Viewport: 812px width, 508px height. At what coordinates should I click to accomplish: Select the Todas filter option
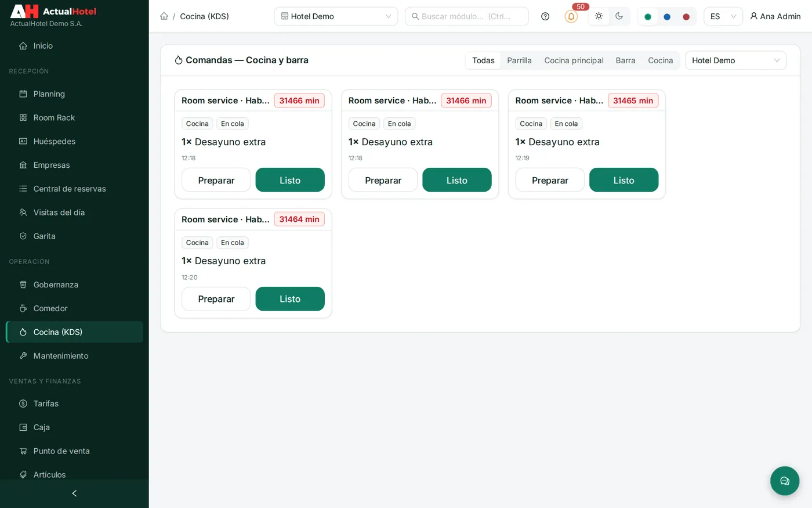(x=483, y=60)
